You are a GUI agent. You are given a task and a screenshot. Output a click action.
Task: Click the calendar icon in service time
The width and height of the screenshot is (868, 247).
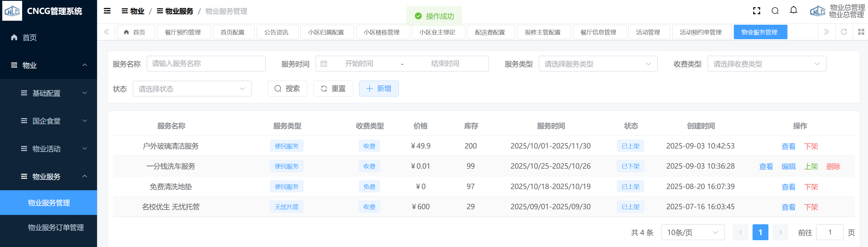click(x=324, y=64)
